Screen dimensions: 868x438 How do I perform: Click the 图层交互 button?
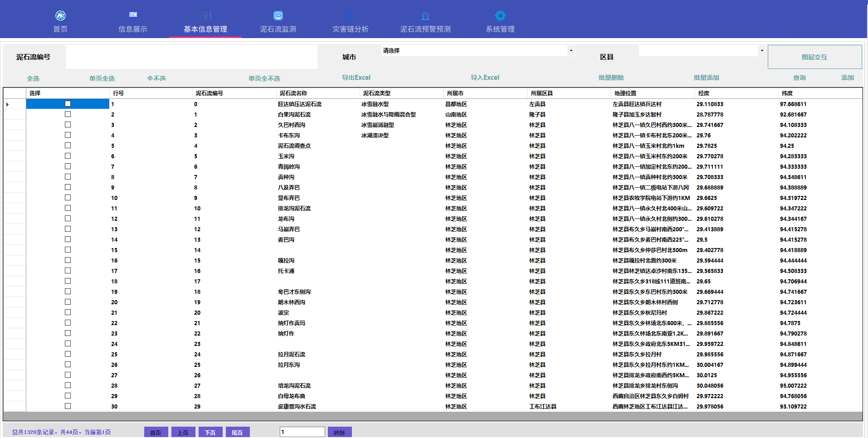coord(814,57)
